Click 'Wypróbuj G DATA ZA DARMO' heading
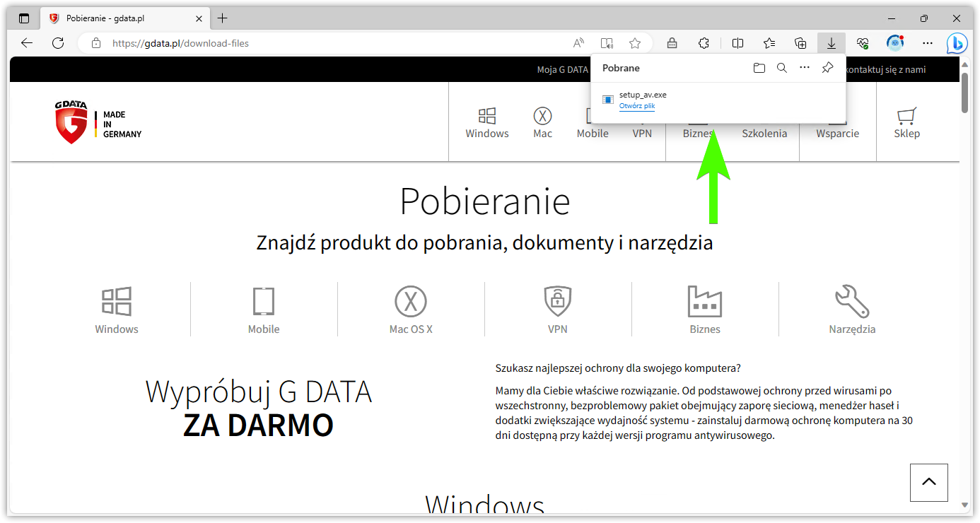Image resolution: width=980 pixels, height=523 pixels. coord(259,409)
